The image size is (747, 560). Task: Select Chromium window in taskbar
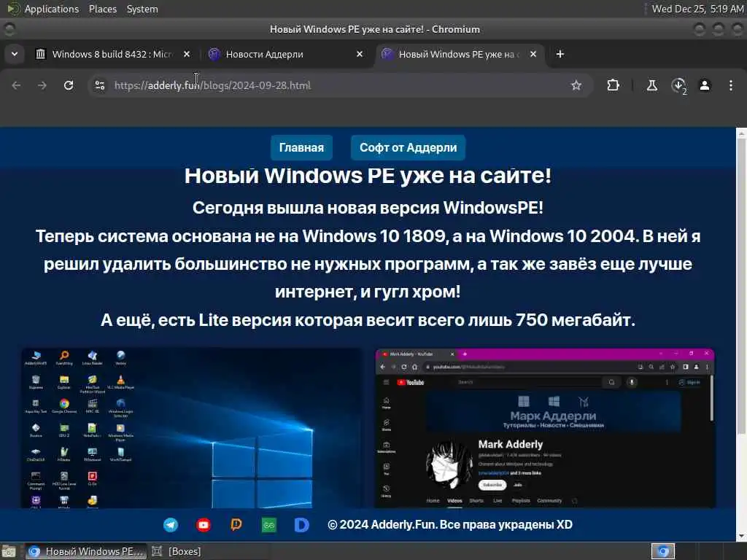86,551
